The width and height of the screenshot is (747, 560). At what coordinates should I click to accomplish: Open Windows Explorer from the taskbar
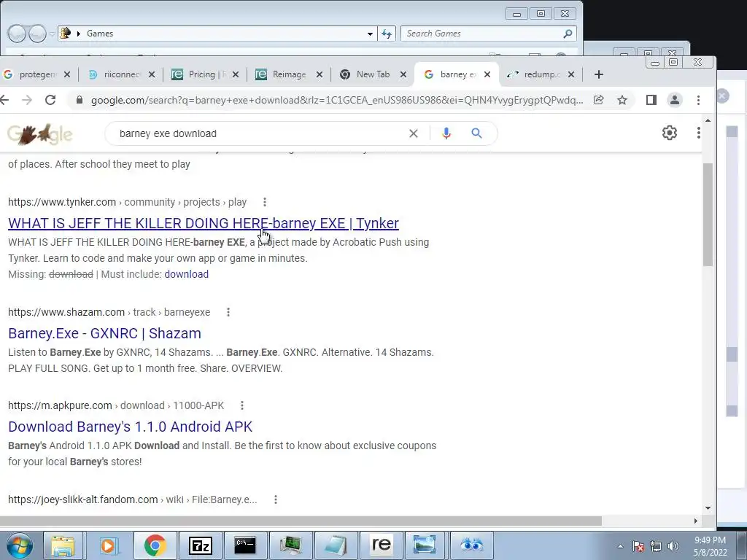(x=63, y=545)
